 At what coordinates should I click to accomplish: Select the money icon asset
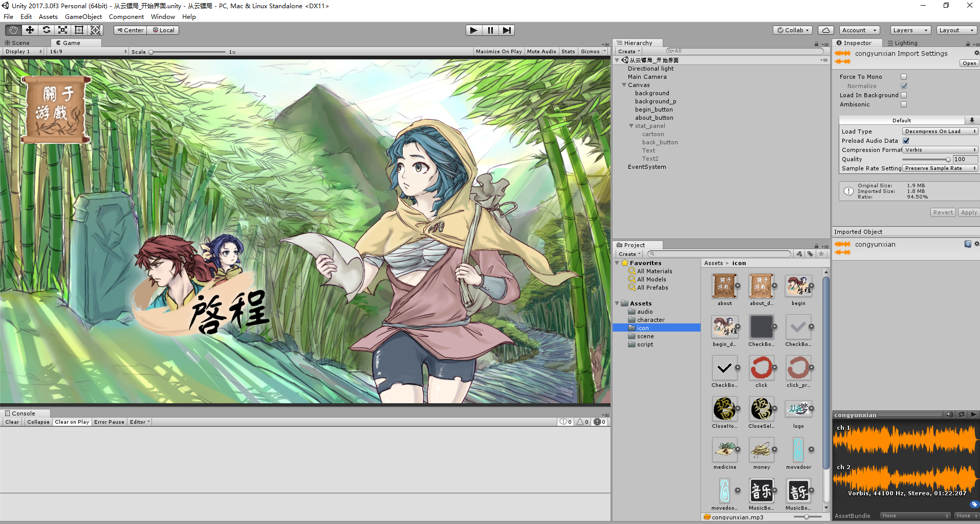761,450
